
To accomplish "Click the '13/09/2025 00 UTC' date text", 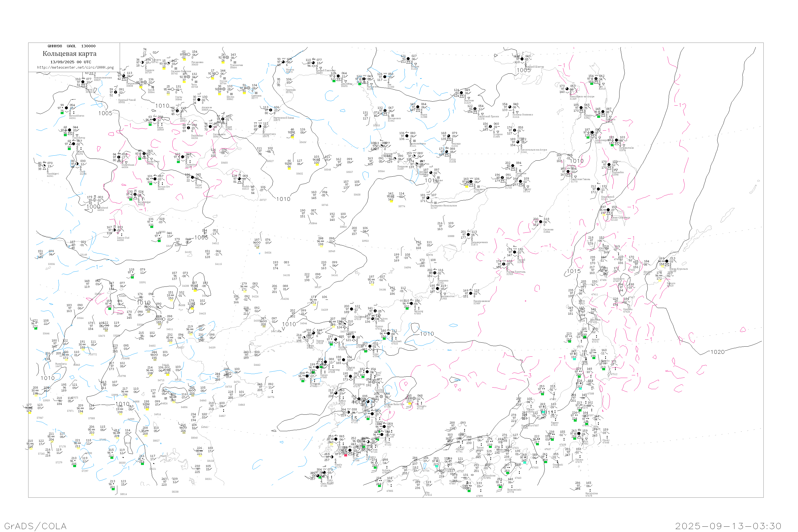I will pos(70,62).
